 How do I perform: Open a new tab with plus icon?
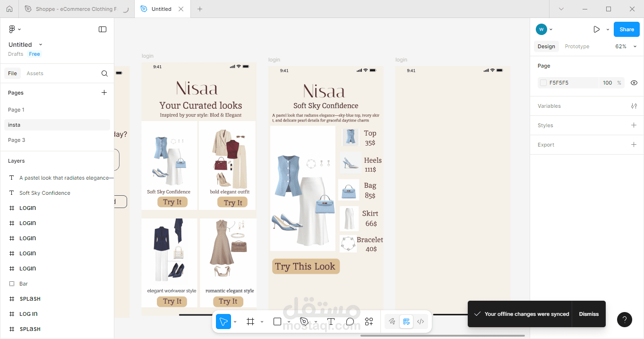pyautogui.click(x=200, y=9)
